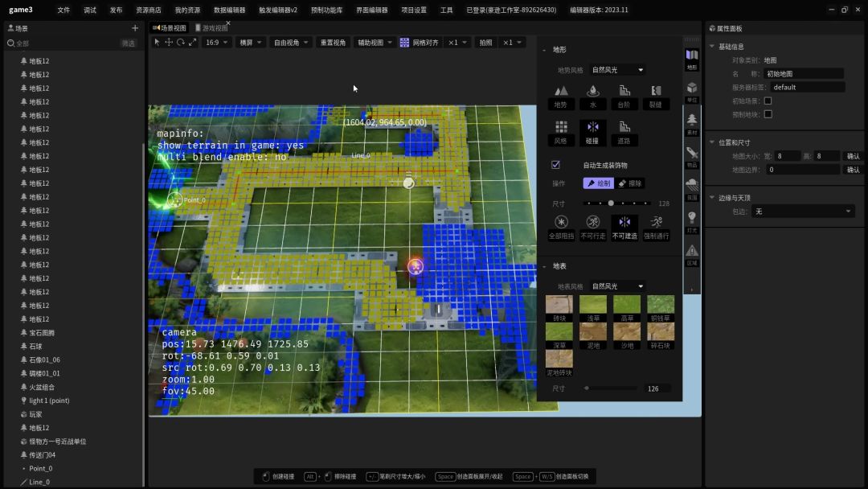Viewport: 868px width, 489px height.
Task: Toggle the 初始场景 checkbox
Action: 768,101
